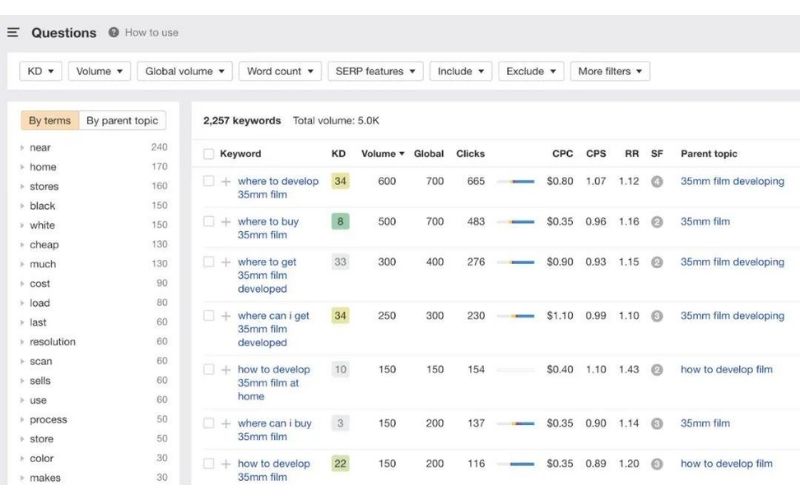Image resolution: width=800 pixels, height=500 pixels.
Task: Open keyword 'where to buy 35mm film'
Action: coord(268,228)
